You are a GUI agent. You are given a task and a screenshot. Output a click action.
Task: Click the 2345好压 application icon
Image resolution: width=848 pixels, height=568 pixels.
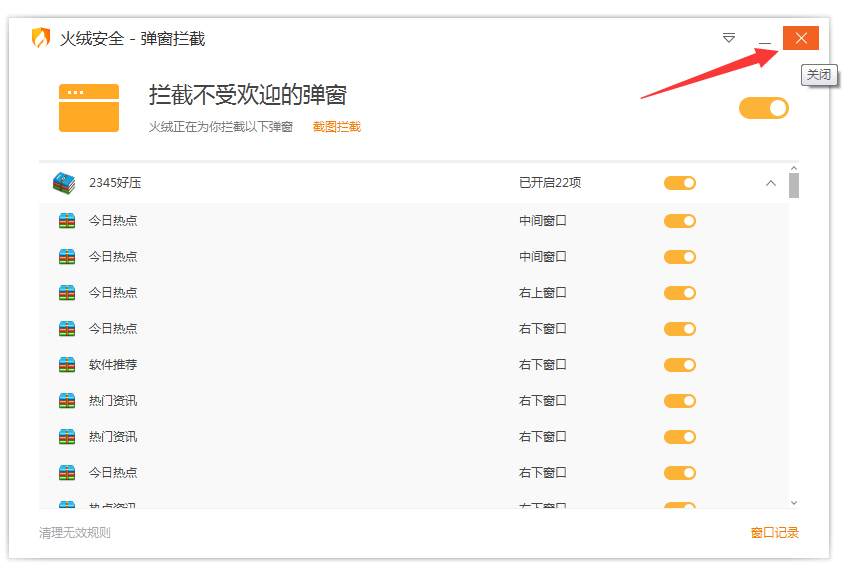point(64,183)
